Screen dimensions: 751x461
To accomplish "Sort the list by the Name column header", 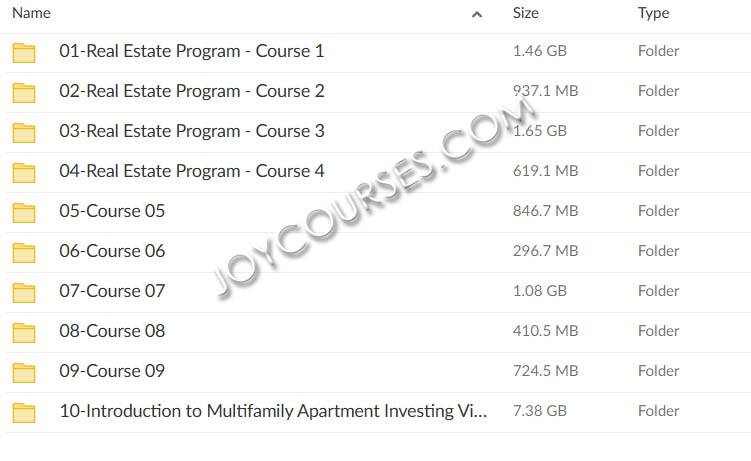I will coord(31,13).
